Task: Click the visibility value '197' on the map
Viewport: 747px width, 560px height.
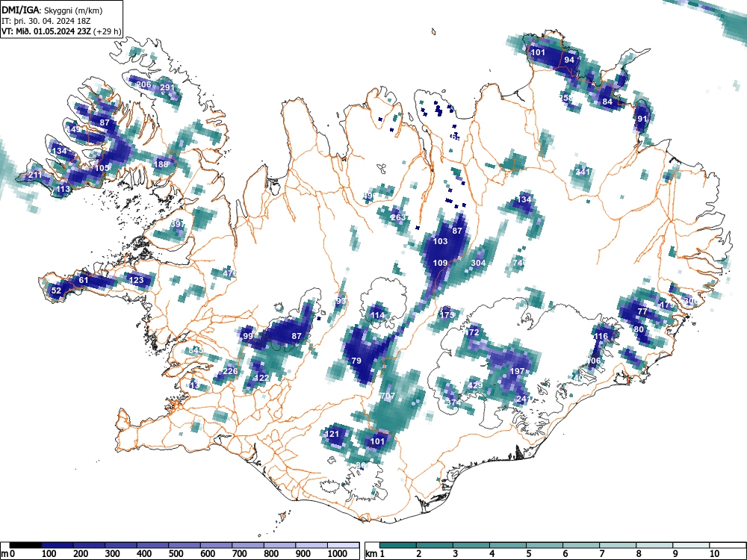Action: (x=517, y=371)
